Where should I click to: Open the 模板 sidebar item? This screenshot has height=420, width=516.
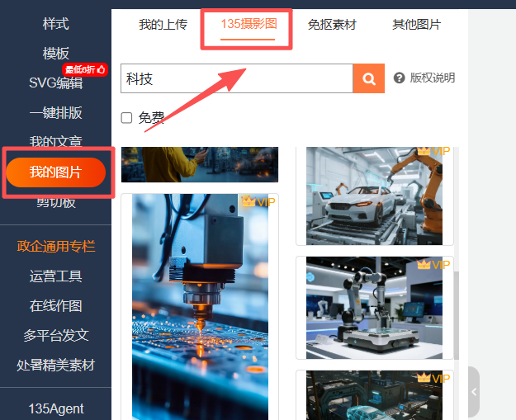(55, 54)
